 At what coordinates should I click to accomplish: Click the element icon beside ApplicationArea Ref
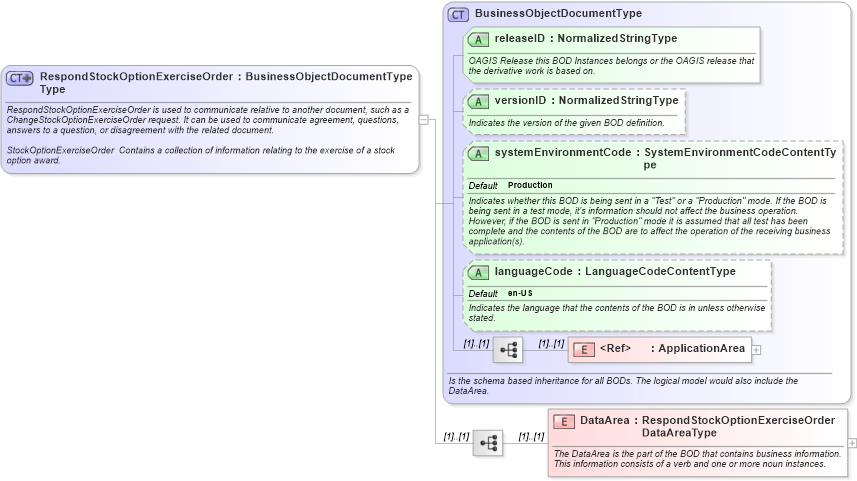(x=584, y=349)
